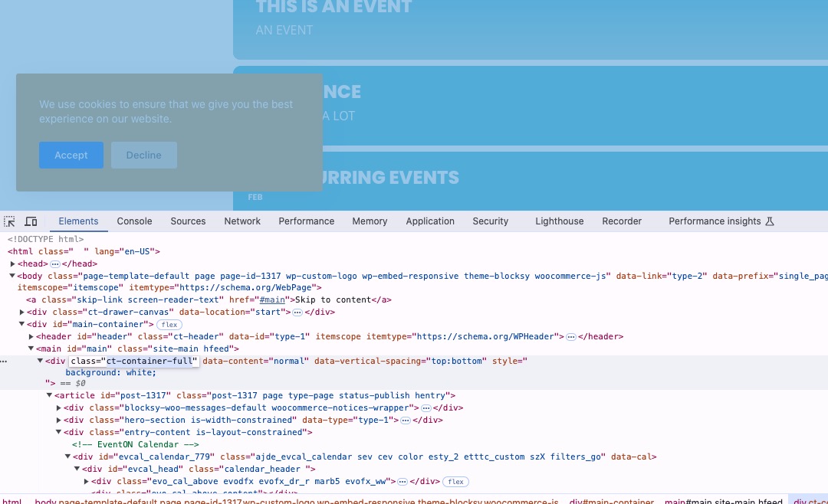The width and height of the screenshot is (828, 504).
Task: Select the Recorder tab
Action: coord(622,221)
